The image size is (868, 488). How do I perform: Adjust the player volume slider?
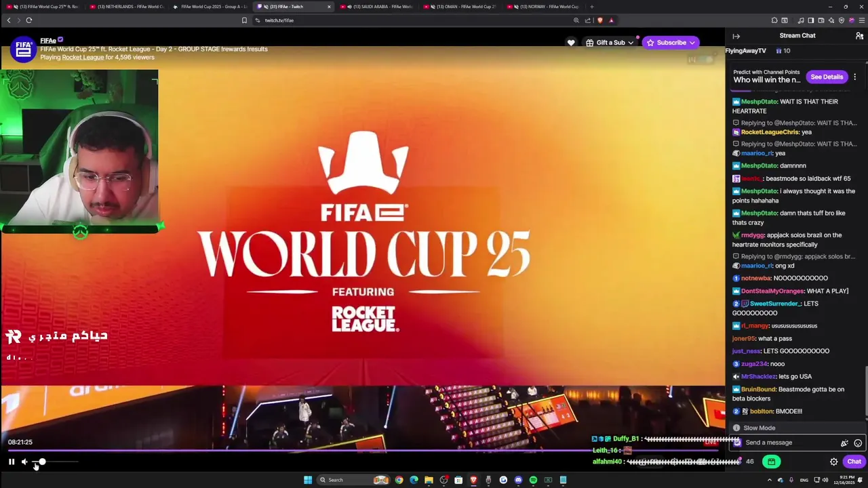click(56, 462)
